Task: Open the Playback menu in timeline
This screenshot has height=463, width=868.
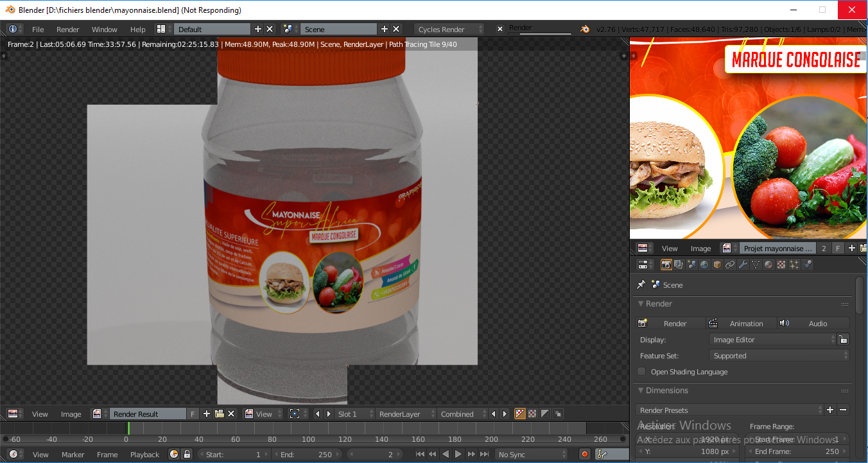Action: (x=144, y=454)
